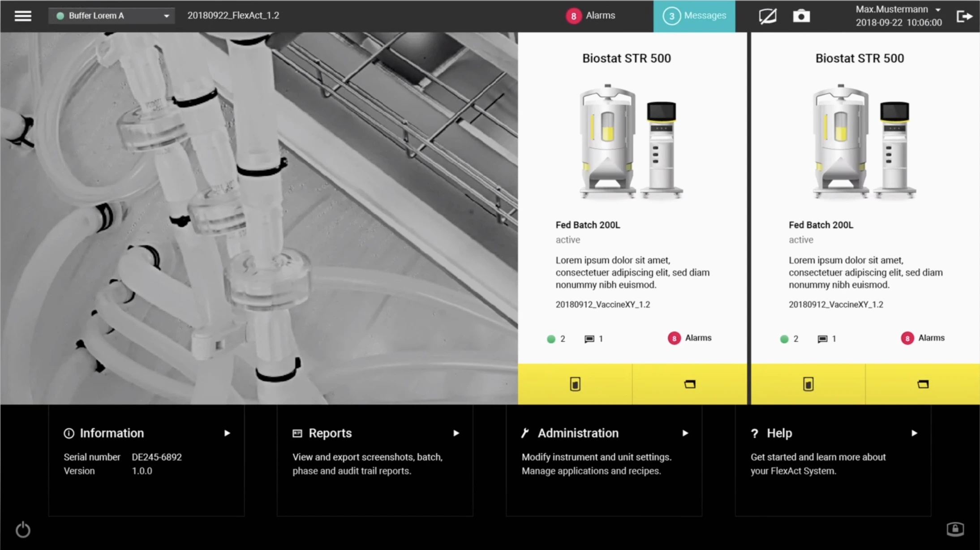This screenshot has height=550, width=980.
Task: Expand the Information panel arrow
Action: (227, 433)
